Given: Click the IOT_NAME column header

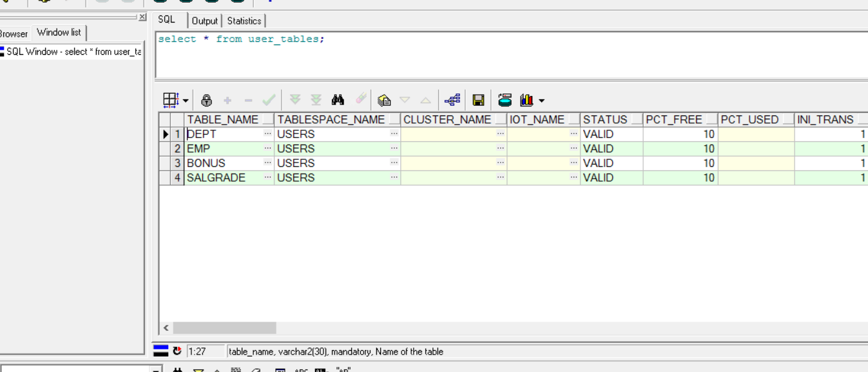Looking at the screenshot, I should pos(543,119).
